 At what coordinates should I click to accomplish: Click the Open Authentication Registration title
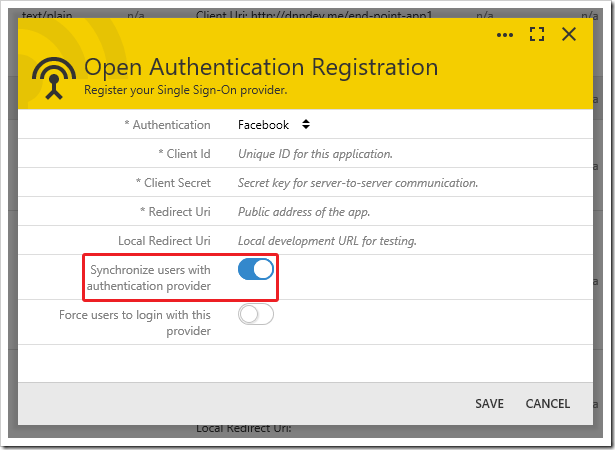coord(261,67)
